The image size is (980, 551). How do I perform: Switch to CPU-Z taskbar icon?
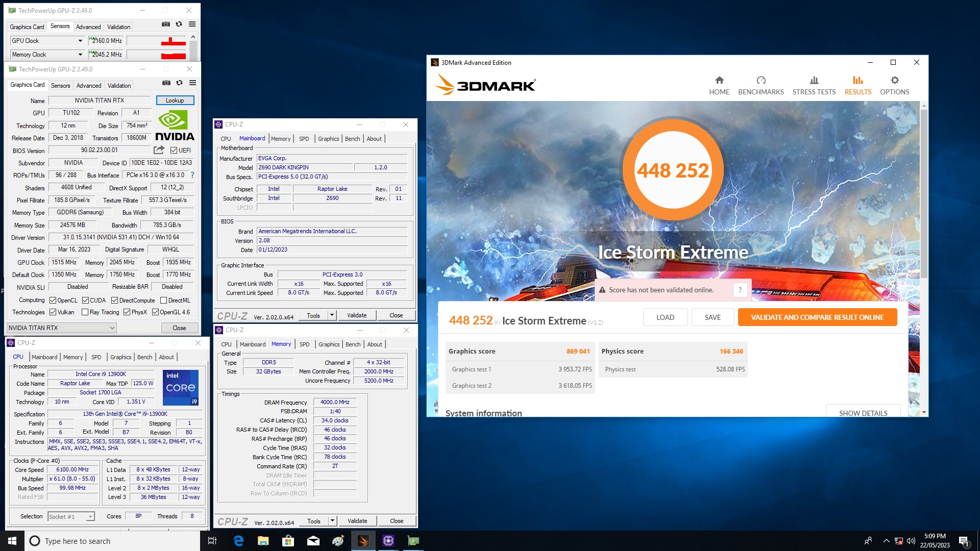click(388, 541)
